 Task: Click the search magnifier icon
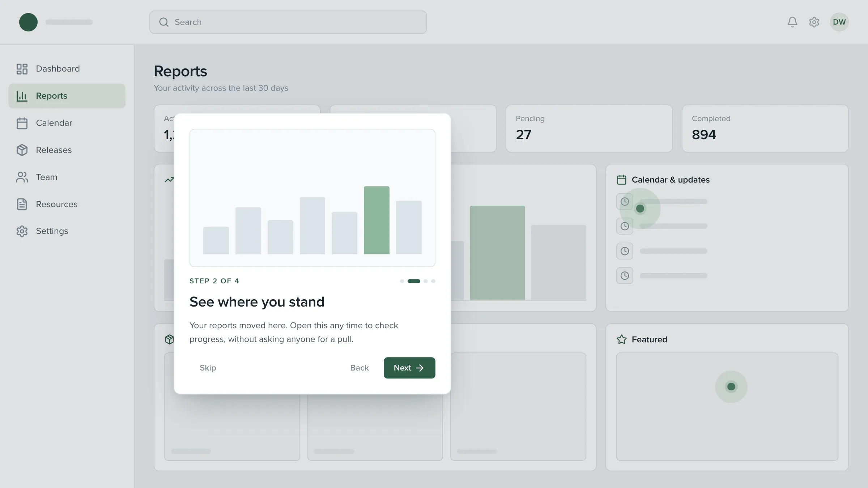[x=164, y=22]
